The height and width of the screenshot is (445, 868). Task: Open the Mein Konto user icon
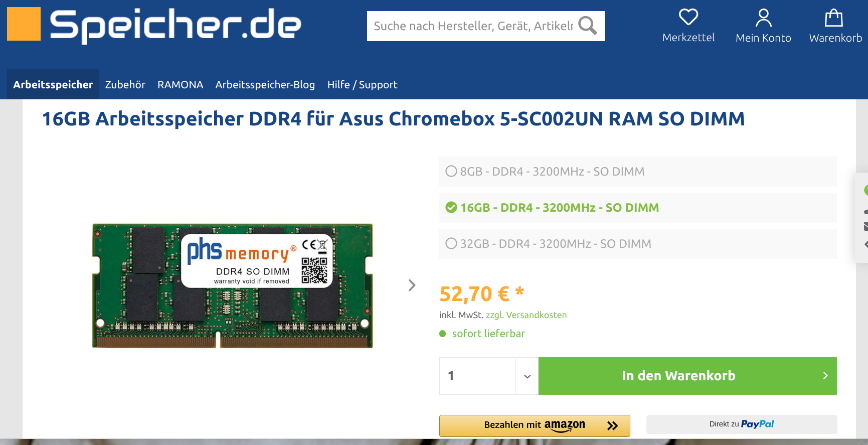(x=763, y=18)
